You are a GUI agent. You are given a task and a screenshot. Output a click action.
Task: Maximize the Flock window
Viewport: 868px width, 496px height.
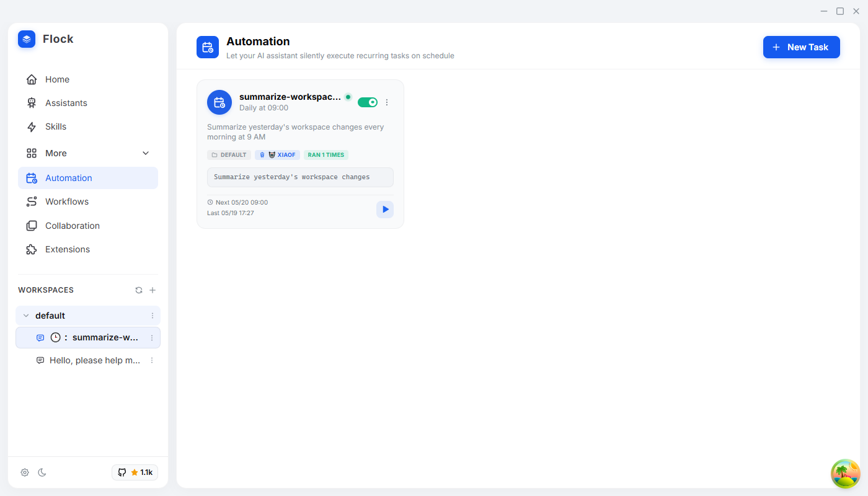[x=840, y=11]
